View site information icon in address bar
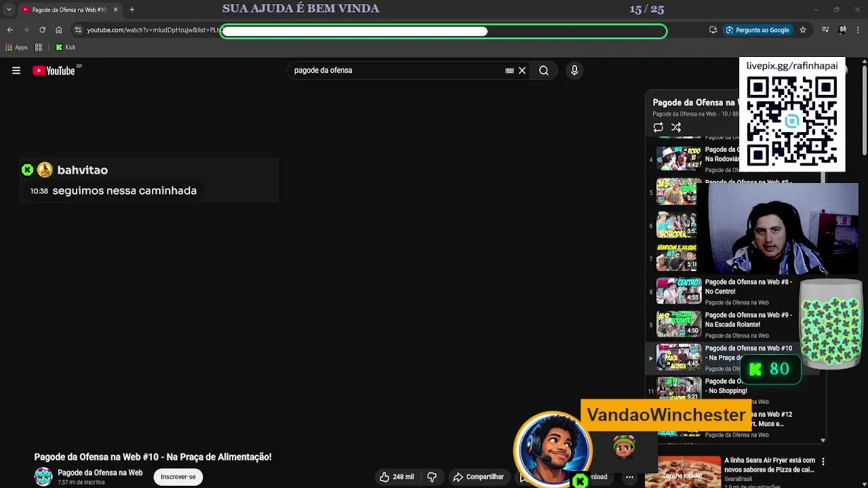The height and width of the screenshot is (488, 868). coord(78,30)
